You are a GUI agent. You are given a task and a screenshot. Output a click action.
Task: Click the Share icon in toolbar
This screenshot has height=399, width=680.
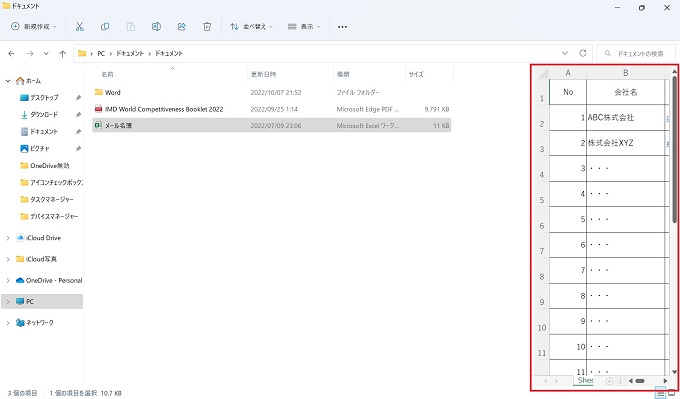click(182, 26)
